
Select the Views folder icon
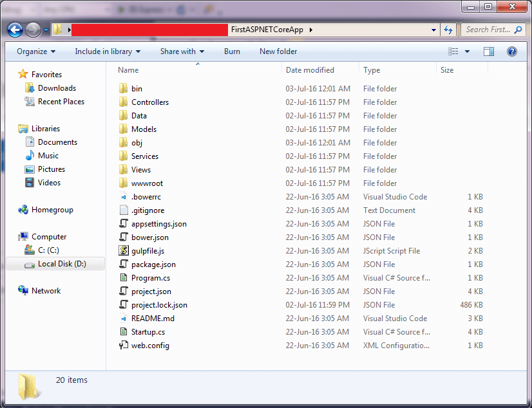[x=123, y=169]
